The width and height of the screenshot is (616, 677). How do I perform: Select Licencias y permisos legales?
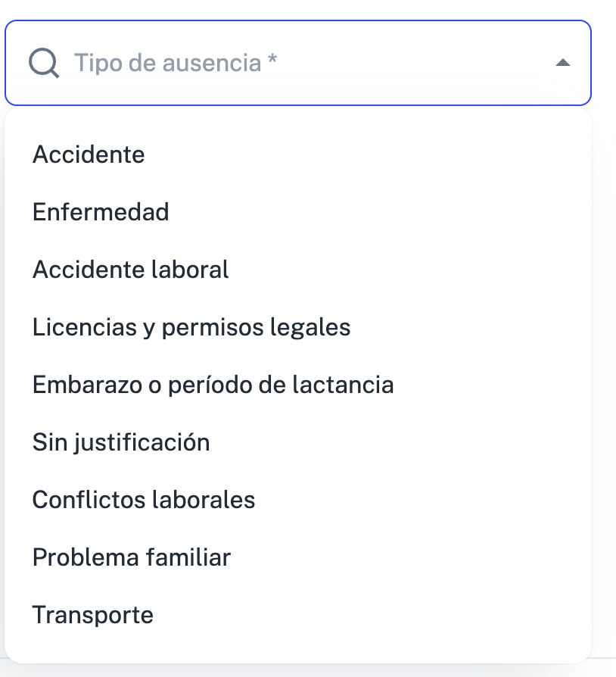coord(297,327)
